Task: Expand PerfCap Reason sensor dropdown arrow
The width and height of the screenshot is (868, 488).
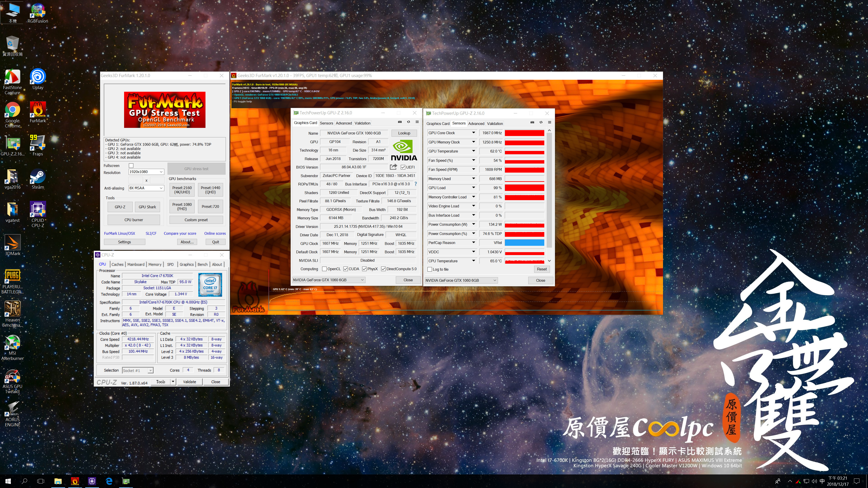Action: pos(473,242)
